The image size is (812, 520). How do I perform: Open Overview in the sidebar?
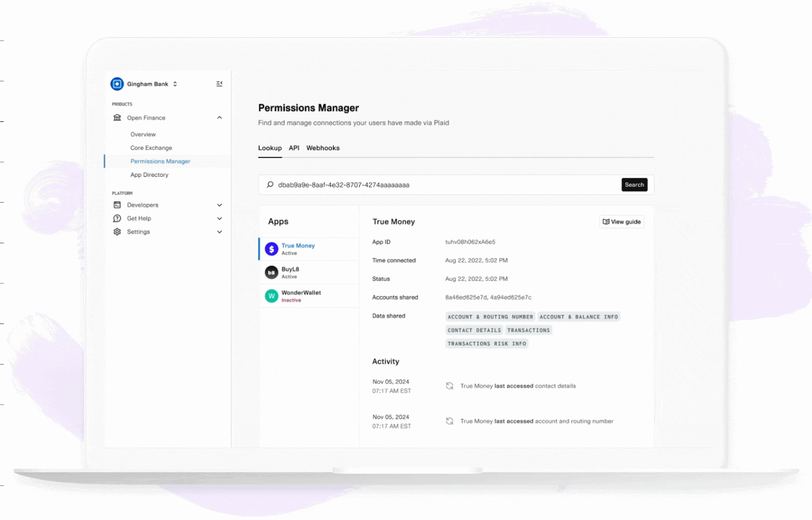(x=143, y=135)
